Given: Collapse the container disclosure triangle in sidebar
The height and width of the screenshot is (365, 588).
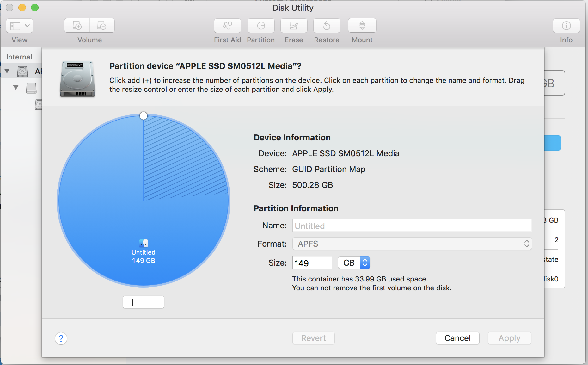Looking at the screenshot, I should pyautogui.click(x=16, y=87).
